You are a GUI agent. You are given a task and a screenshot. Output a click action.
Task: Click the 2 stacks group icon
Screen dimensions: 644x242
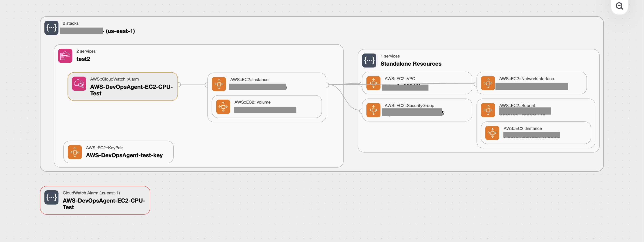(51, 28)
